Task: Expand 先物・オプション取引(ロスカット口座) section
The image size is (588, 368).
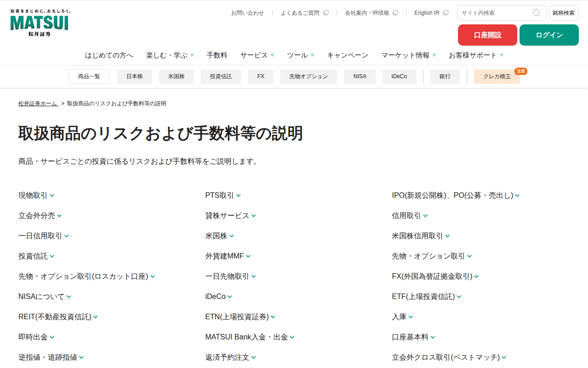Action: click(x=87, y=276)
